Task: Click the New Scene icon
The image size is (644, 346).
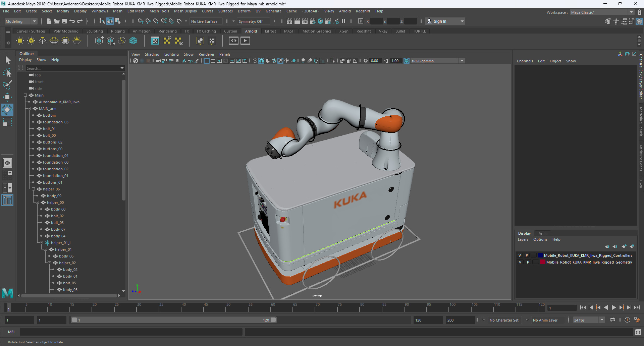Action: (49, 21)
